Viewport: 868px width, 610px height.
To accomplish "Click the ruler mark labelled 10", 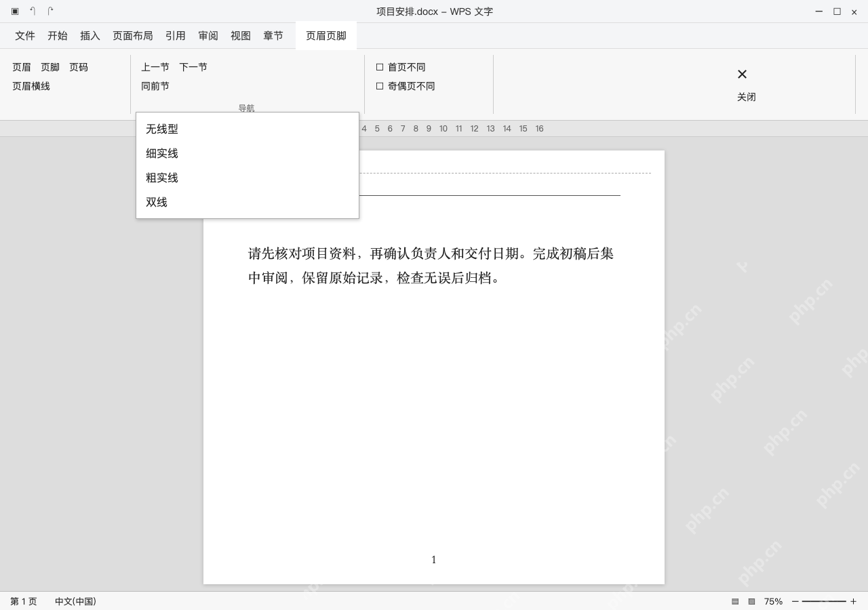I will coord(443,129).
